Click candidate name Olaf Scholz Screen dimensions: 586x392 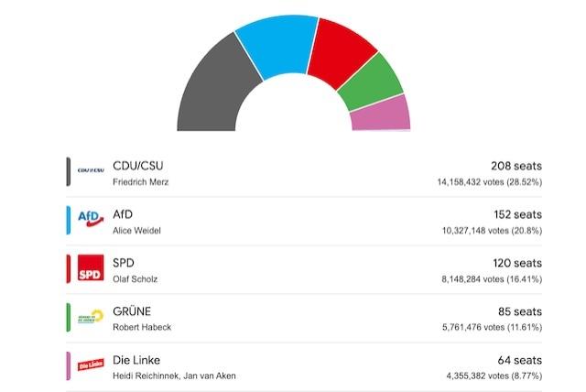coord(135,279)
